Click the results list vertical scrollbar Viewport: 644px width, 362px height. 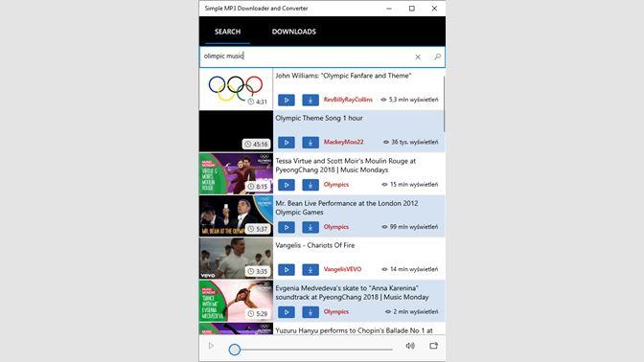point(444,104)
